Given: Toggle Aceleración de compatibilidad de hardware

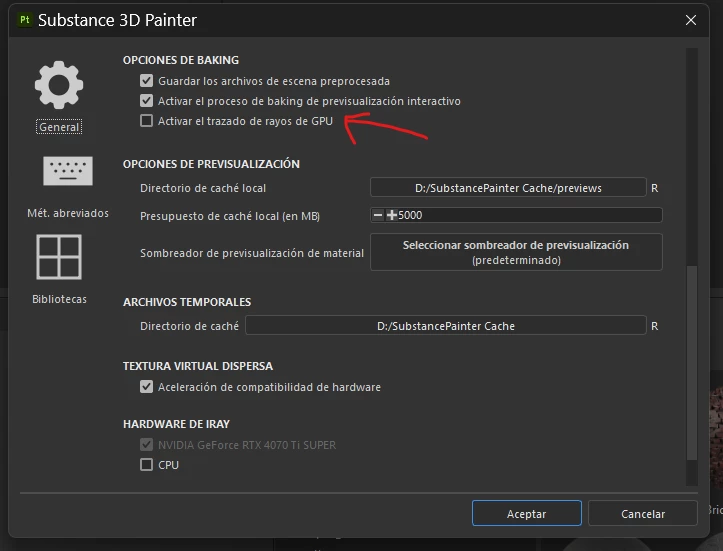Looking at the screenshot, I should [x=147, y=386].
